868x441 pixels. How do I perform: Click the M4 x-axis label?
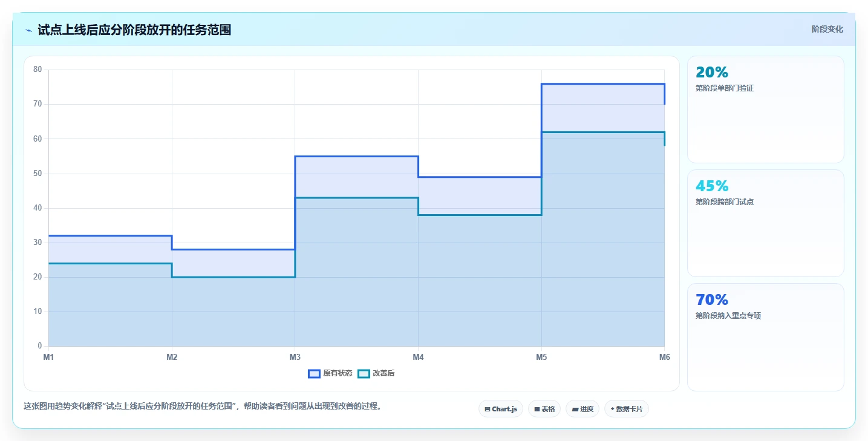tap(418, 357)
